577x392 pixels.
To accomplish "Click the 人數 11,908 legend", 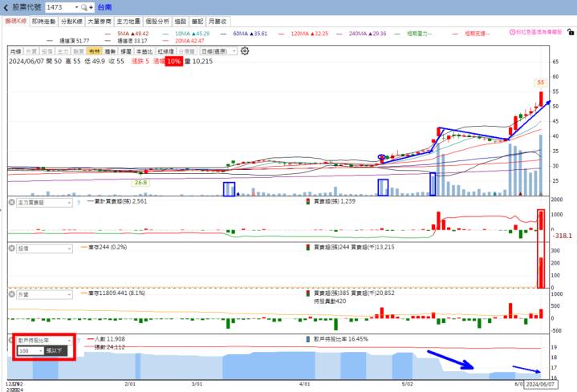I will click(107, 339).
